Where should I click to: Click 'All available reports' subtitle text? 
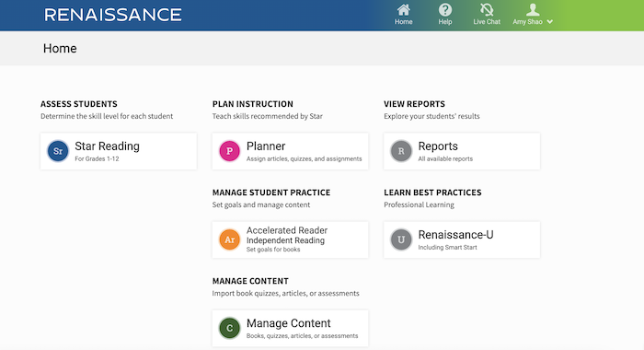445,158
